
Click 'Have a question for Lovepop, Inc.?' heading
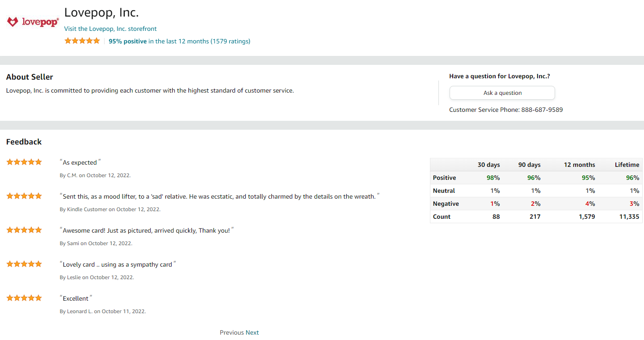[500, 76]
